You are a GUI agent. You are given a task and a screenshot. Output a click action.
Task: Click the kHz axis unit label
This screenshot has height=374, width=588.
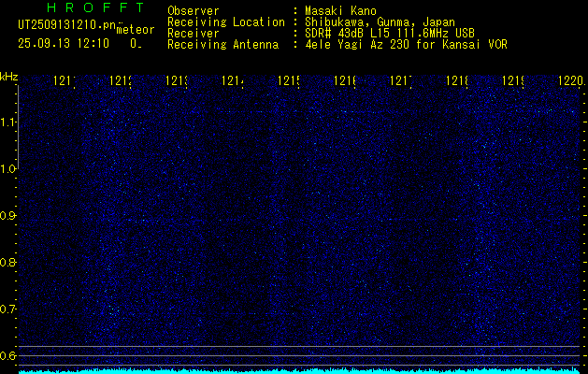9,78
